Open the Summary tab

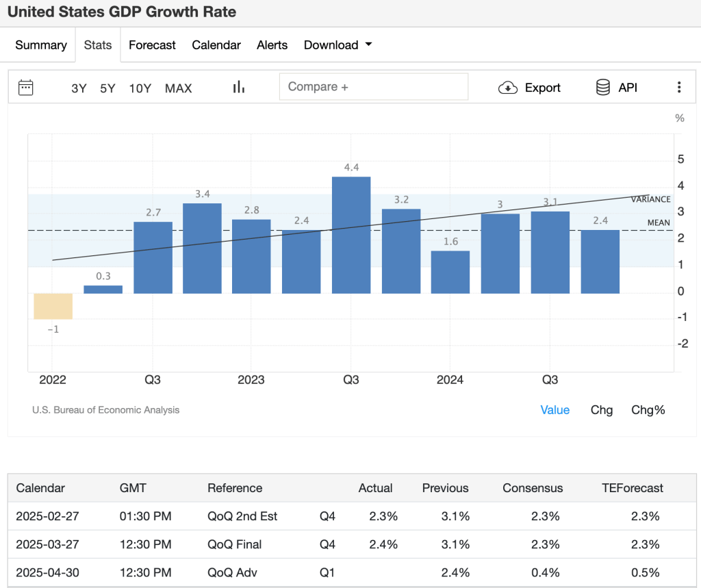40,44
